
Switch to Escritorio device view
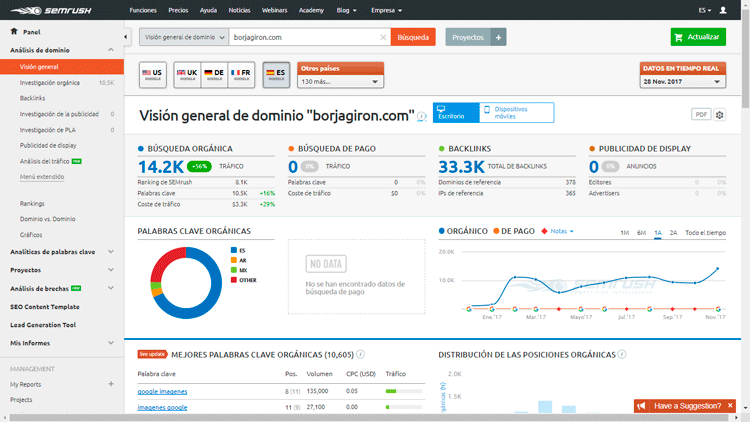pyautogui.click(x=456, y=112)
